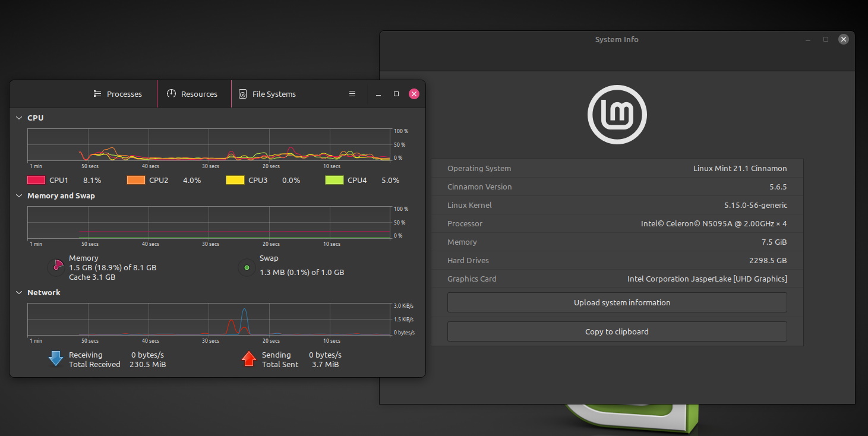Select the Intel Celeron N5095A processor text
The width and height of the screenshot is (868, 436).
pyautogui.click(x=714, y=223)
